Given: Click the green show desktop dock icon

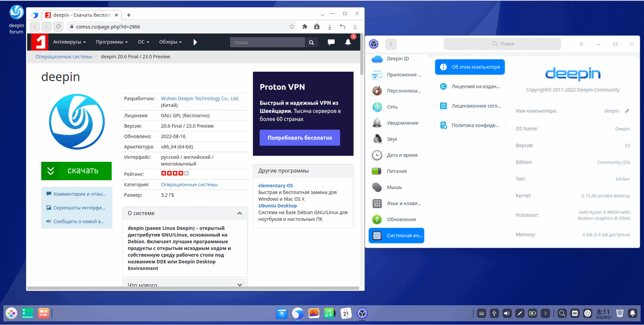Looking at the screenshot, I should [x=27, y=313].
